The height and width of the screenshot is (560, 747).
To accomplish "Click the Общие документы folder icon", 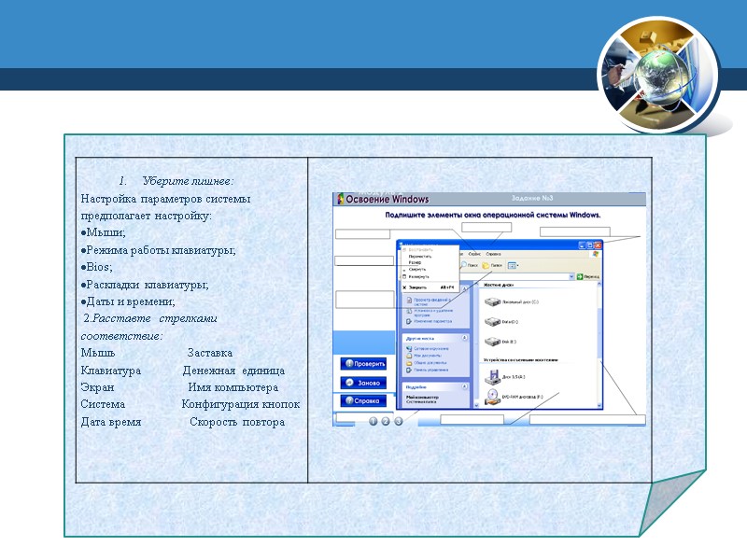I will point(409,363).
